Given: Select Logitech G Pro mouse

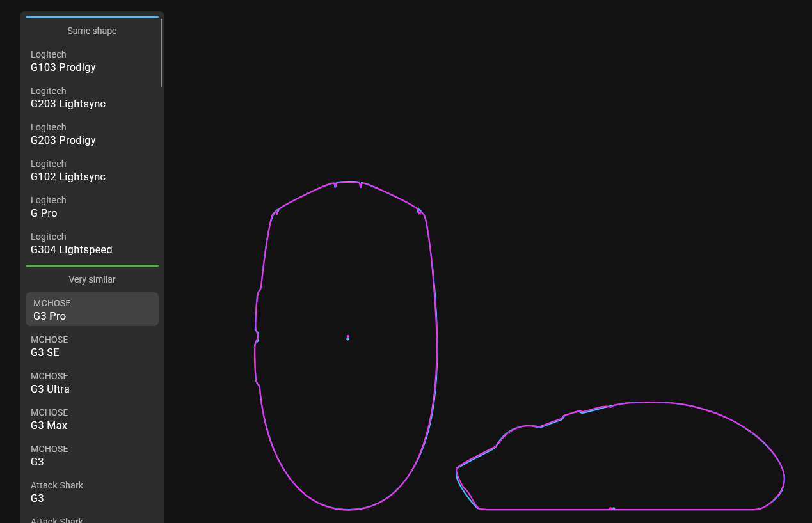Looking at the screenshot, I should click(92, 207).
